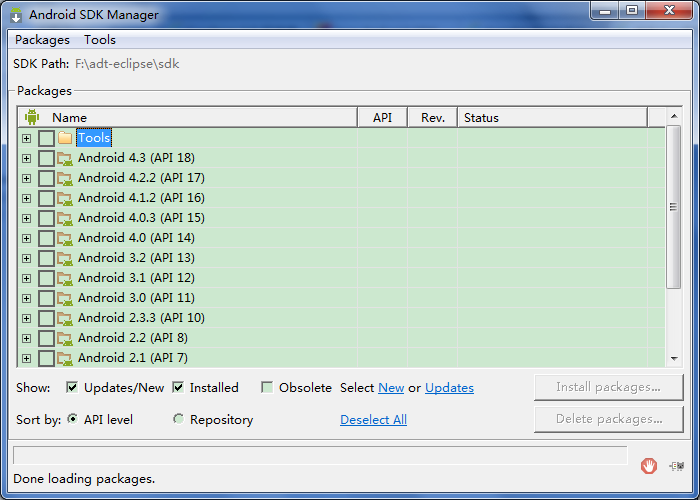Select the Android 2.3.3 (API 10) row label

click(142, 318)
